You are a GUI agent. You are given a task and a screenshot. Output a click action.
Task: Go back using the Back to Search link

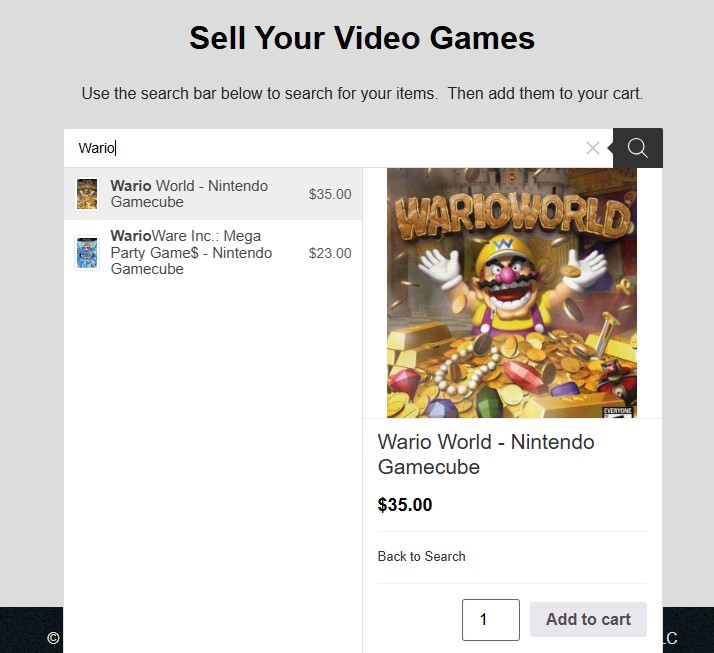pyautogui.click(x=422, y=556)
